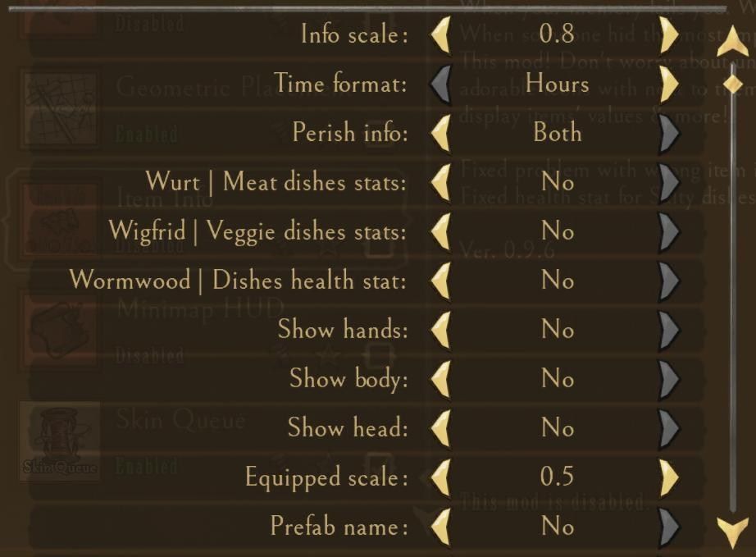Click the left arrow for Prefab name

click(441, 526)
